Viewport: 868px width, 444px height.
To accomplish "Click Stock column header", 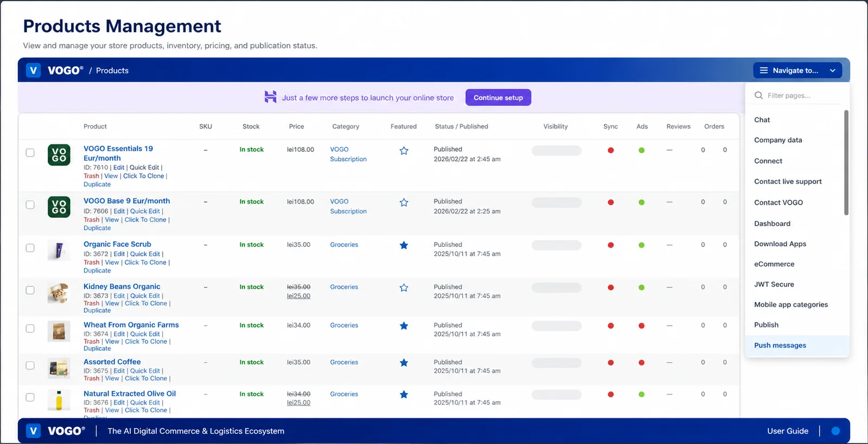I will [251, 126].
